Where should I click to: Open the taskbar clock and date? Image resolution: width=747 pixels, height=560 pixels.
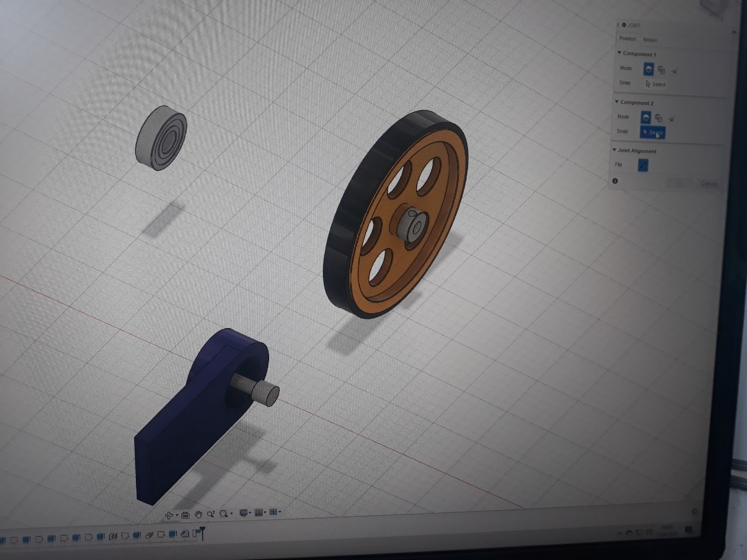pyautogui.click(x=667, y=531)
